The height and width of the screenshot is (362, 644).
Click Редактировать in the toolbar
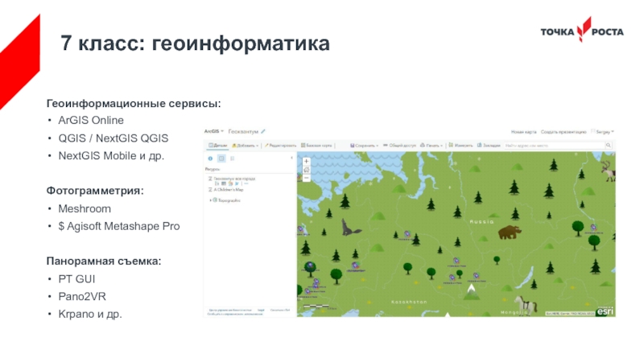point(280,146)
